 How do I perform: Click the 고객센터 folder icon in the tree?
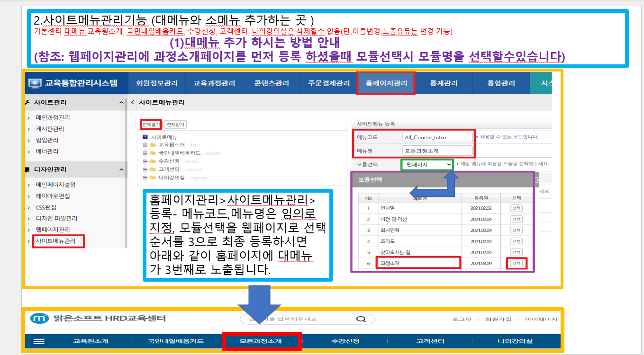[153, 169]
